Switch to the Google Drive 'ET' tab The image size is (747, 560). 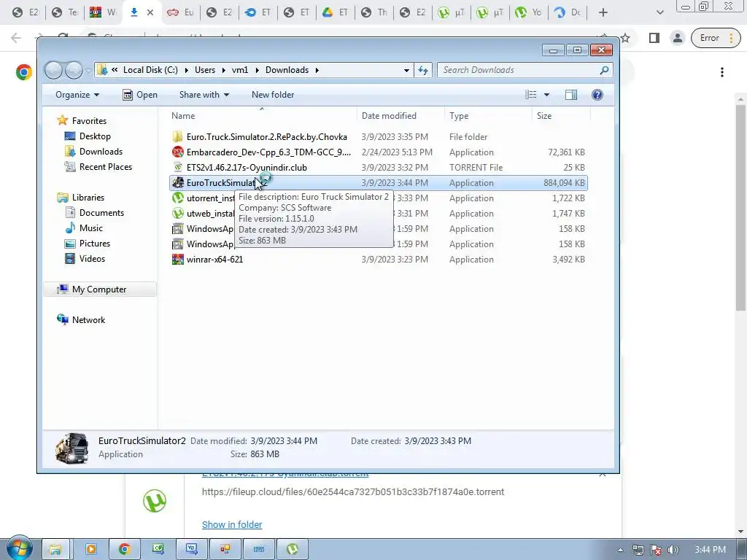coord(336,12)
